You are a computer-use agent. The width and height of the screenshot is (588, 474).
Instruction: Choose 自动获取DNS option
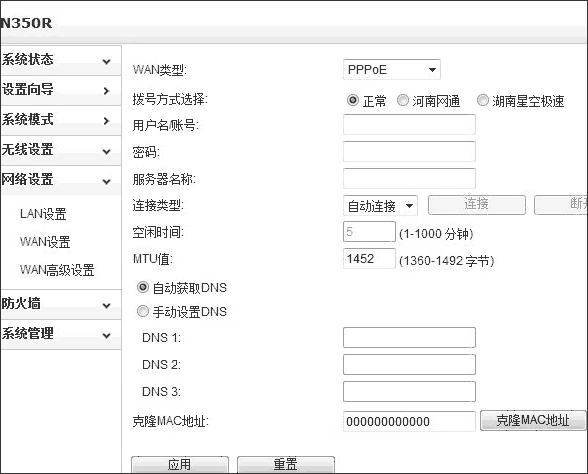142,288
